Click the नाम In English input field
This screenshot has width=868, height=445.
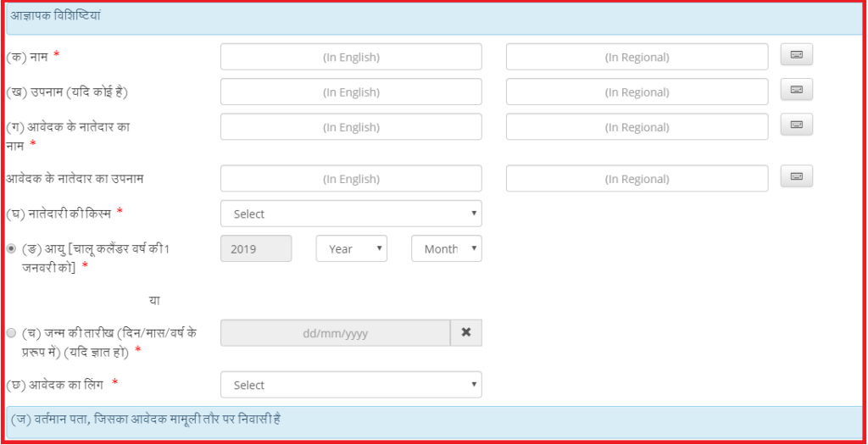351,57
